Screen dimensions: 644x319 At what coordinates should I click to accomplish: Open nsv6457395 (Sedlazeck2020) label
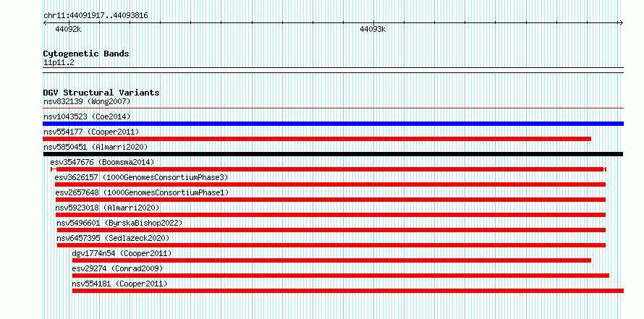[113, 238]
